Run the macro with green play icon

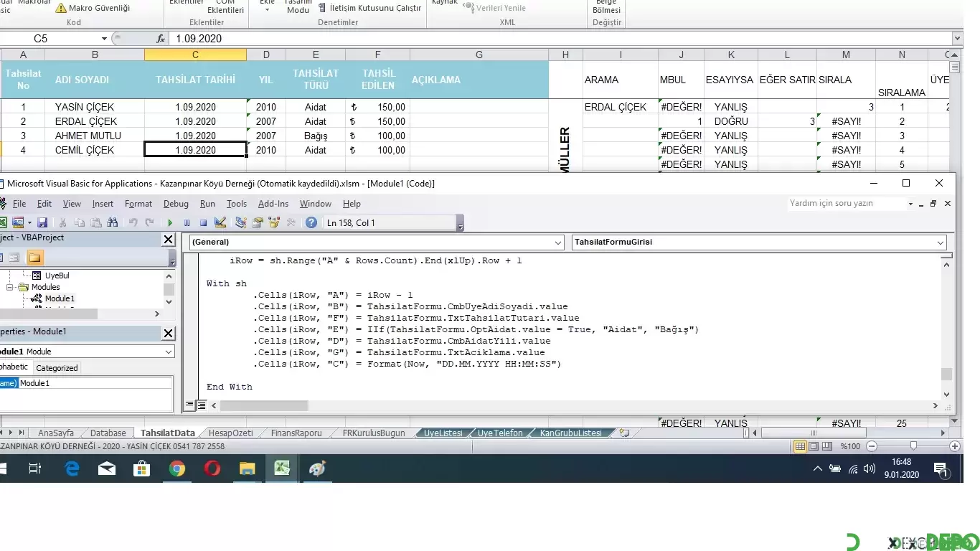[170, 222]
